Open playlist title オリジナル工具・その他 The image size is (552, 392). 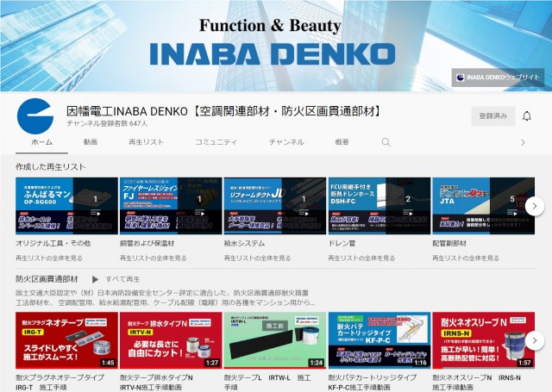tap(53, 243)
